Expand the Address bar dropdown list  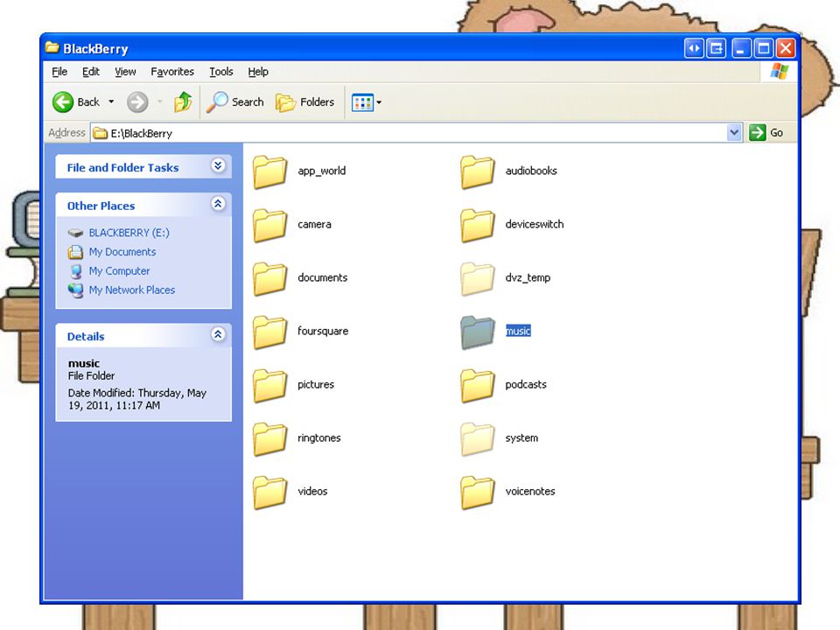click(x=734, y=132)
